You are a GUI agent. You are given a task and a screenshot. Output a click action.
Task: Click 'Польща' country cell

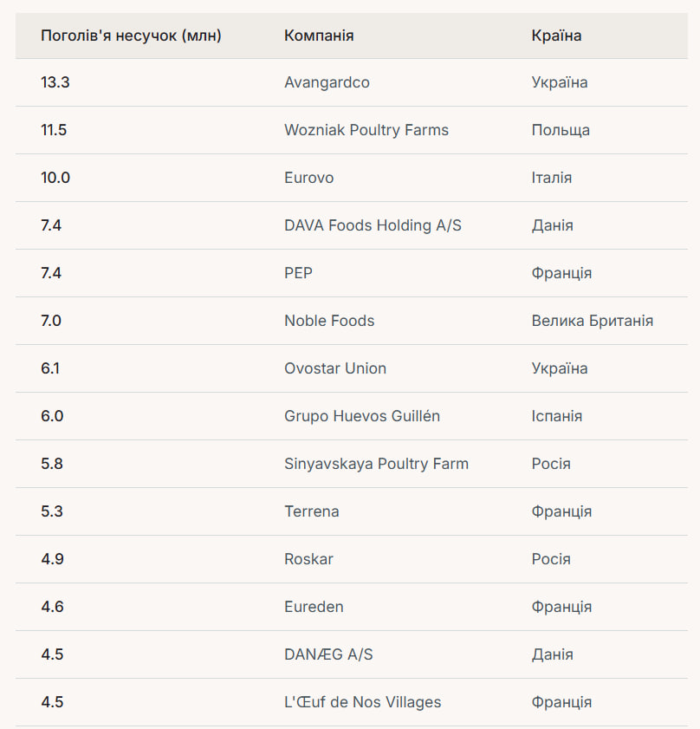pyautogui.click(x=561, y=130)
